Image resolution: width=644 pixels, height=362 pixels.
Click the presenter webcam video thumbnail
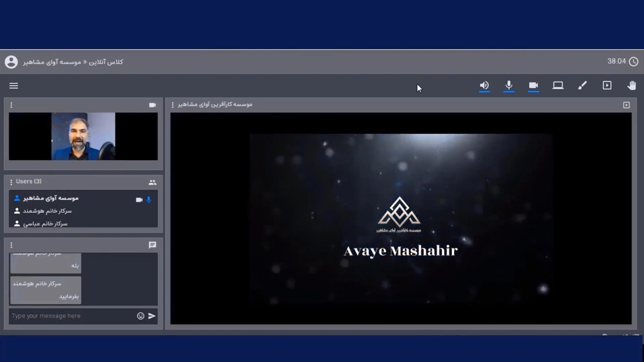[83, 136]
